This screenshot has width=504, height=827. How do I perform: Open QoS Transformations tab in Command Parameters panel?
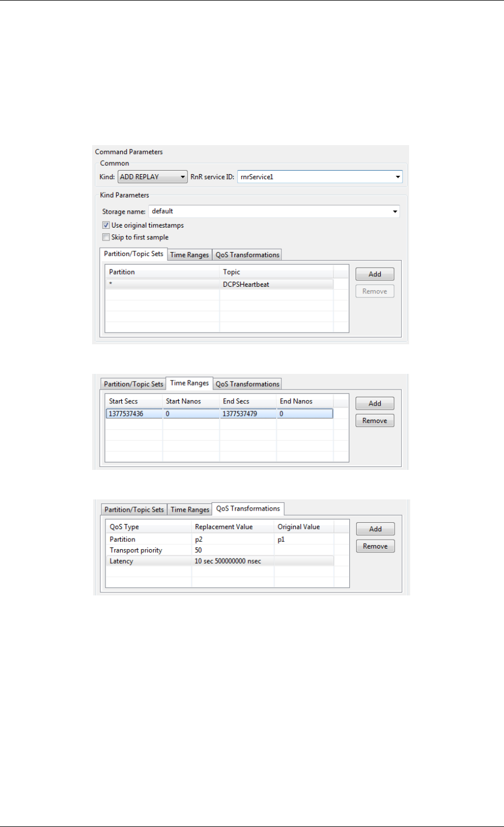tap(247, 255)
